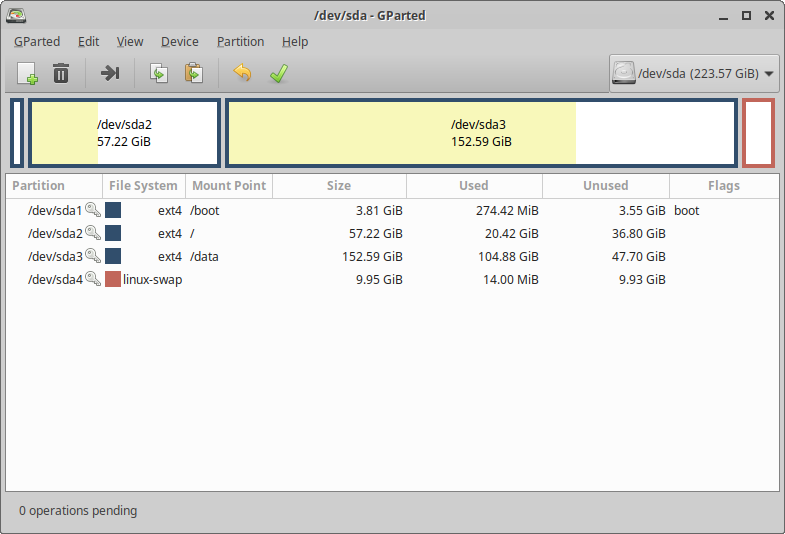Click the Paste partition icon
The height and width of the screenshot is (534, 785).
point(194,73)
